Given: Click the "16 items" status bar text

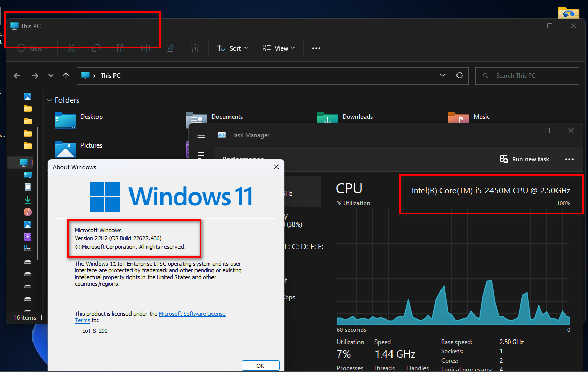Looking at the screenshot, I should coord(25,318).
